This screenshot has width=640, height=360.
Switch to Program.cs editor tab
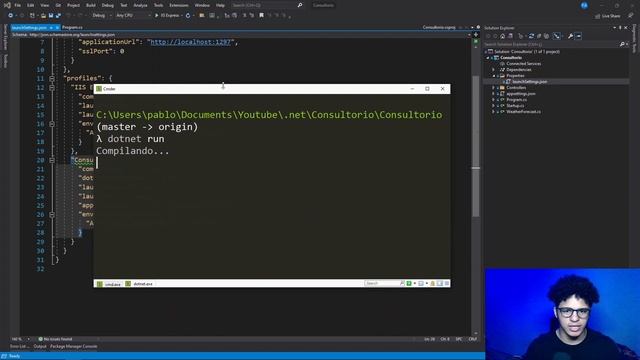[72, 27]
